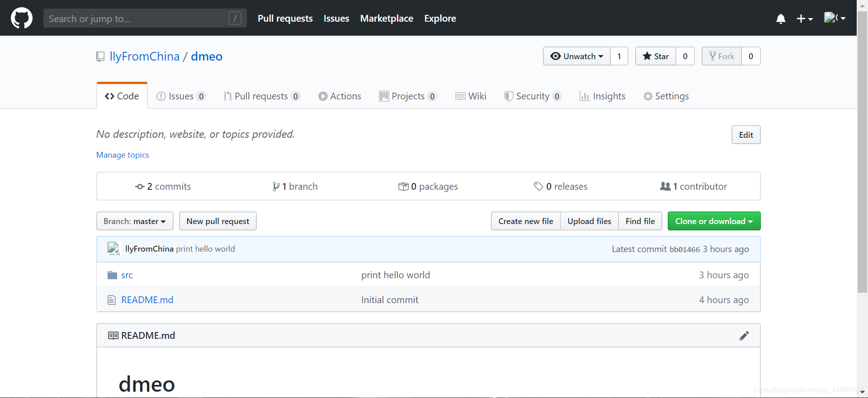Select the Code tab
The height and width of the screenshot is (398, 868).
(122, 96)
